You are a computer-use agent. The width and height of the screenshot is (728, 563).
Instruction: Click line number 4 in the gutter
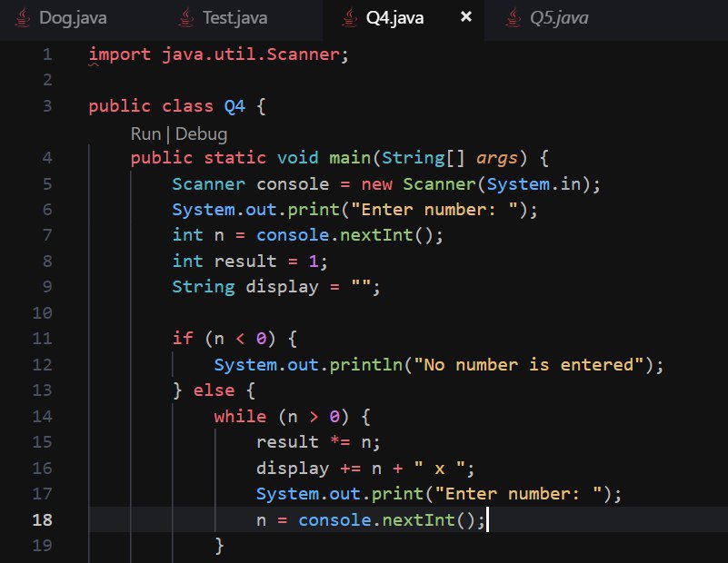coord(47,158)
